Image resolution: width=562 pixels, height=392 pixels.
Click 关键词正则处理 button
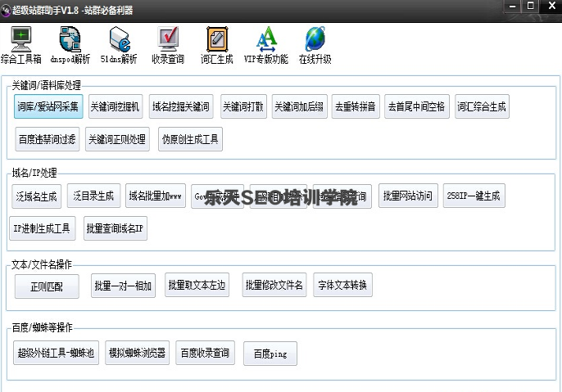(x=117, y=139)
